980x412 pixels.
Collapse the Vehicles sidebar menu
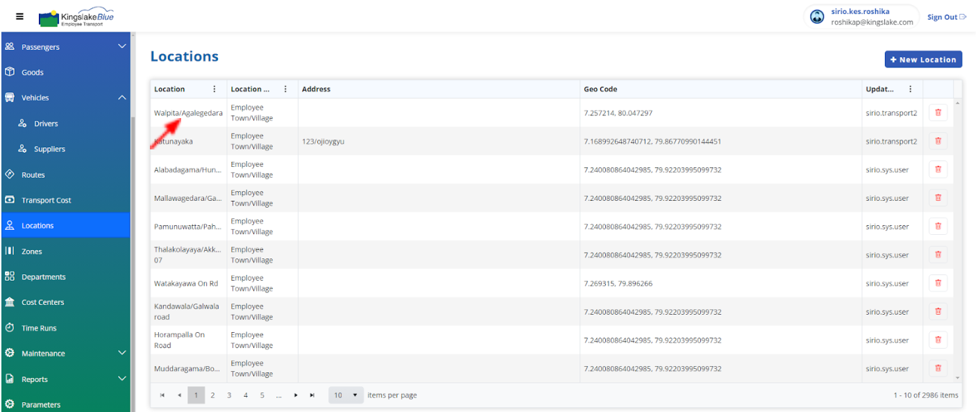[x=122, y=98]
